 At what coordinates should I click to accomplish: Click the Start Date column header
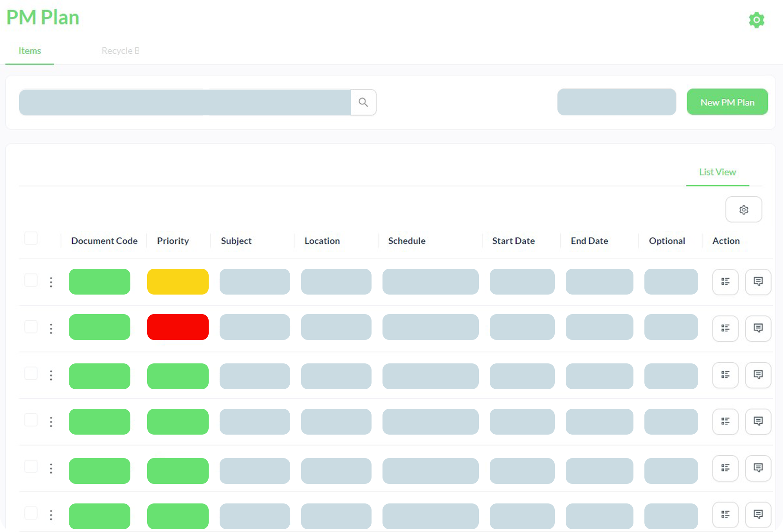pyautogui.click(x=513, y=241)
